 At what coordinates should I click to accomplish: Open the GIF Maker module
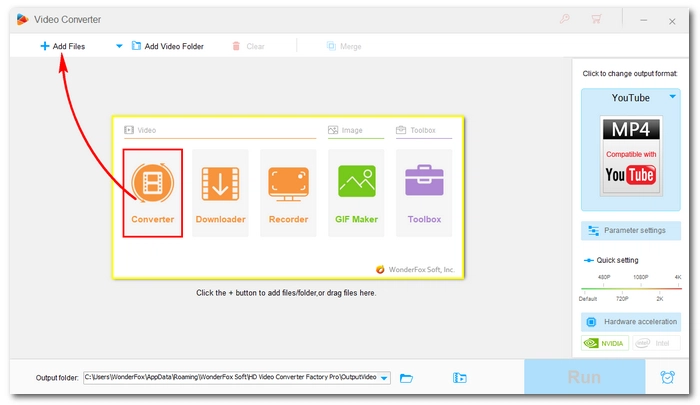(356, 193)
